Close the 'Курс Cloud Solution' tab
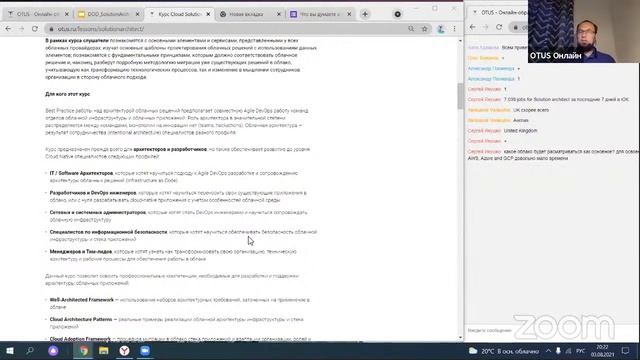 tap(208, 14)
